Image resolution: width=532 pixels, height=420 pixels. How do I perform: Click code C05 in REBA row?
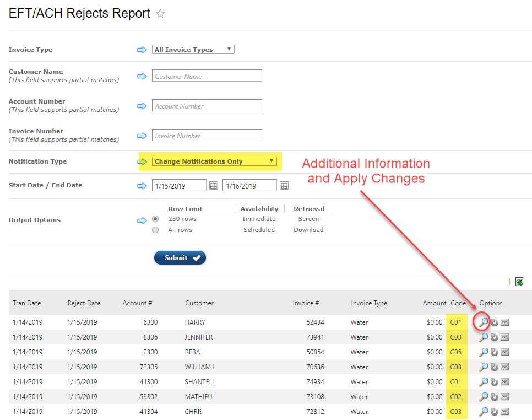[455, 352]
